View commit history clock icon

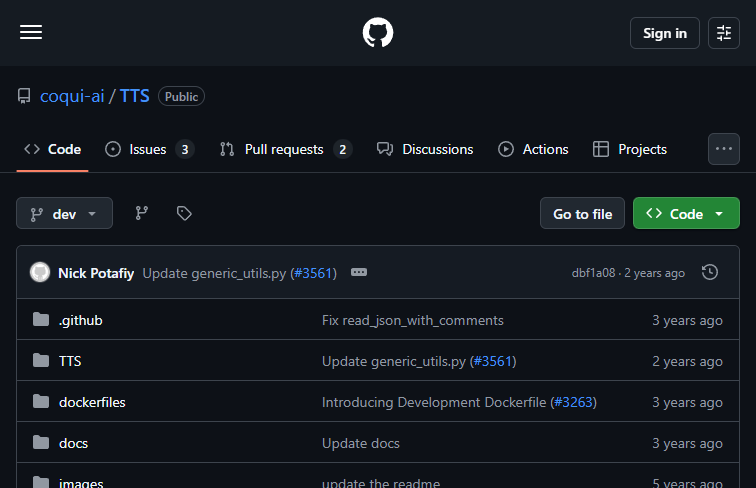tap(710, 272)
